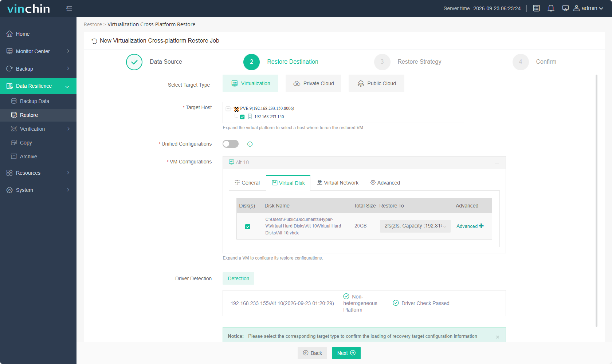Screen dimensions: 612x364
Task: Switch to the Virtual Network tab
Action: pos(338,183)
